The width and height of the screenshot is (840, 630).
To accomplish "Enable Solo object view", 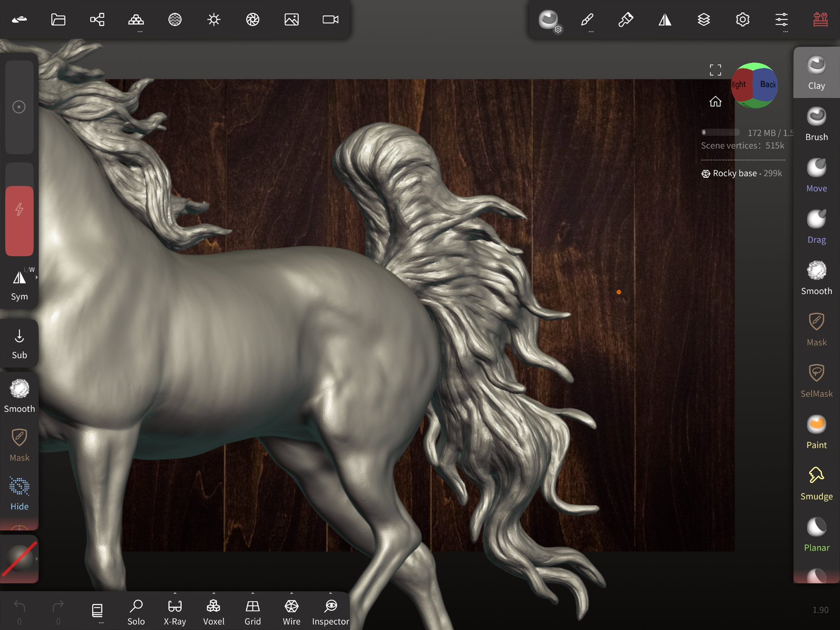I will (x=136, y=611).
